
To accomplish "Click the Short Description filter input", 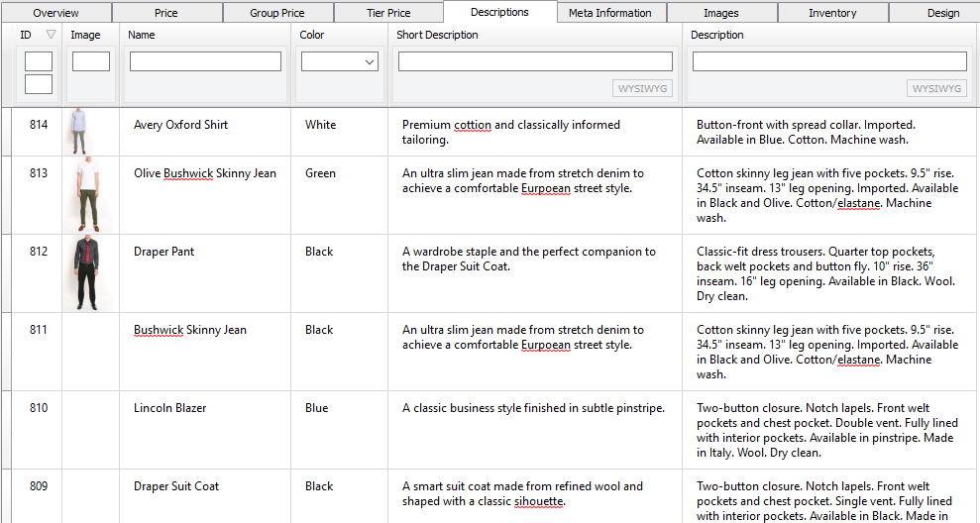I will click(535, 61).
